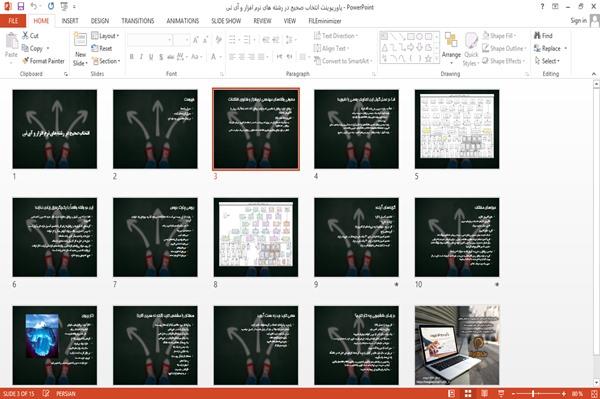The image size is (600, 399).
Task: Open the FILE tab
Action: point(13,21)
